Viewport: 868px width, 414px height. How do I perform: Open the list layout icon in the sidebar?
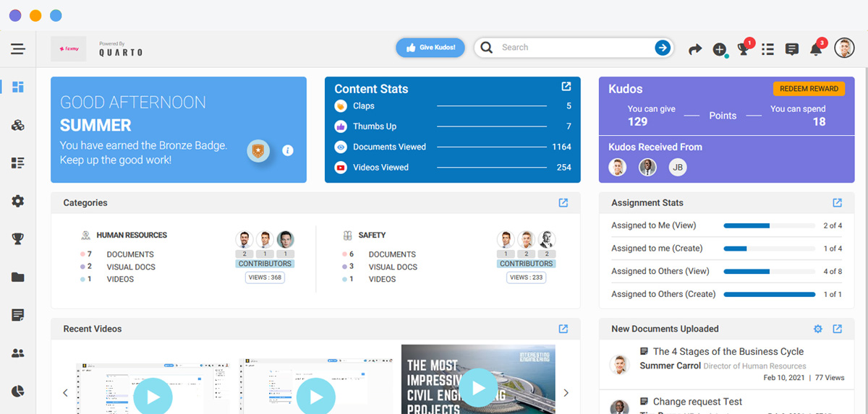tap(18, 163)
